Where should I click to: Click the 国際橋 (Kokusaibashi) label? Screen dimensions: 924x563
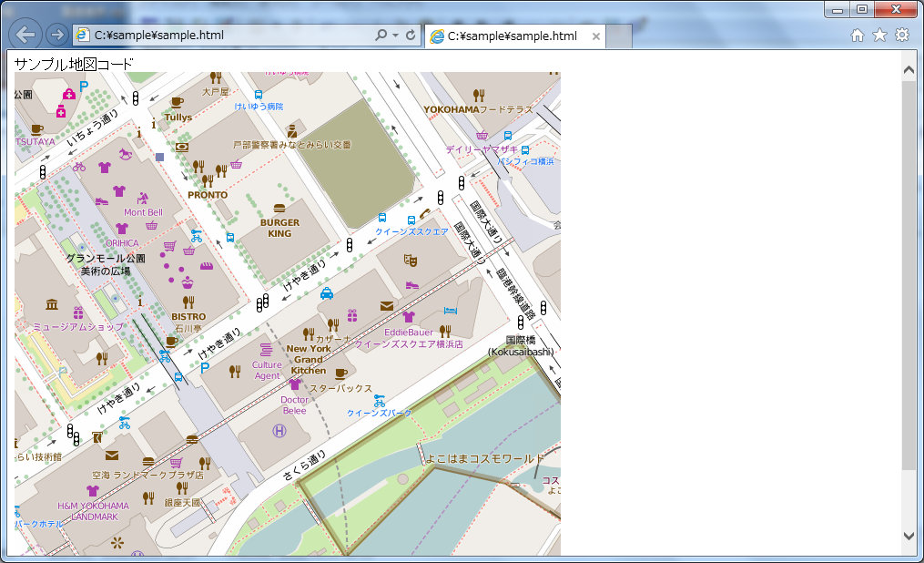tap(521, 346)
